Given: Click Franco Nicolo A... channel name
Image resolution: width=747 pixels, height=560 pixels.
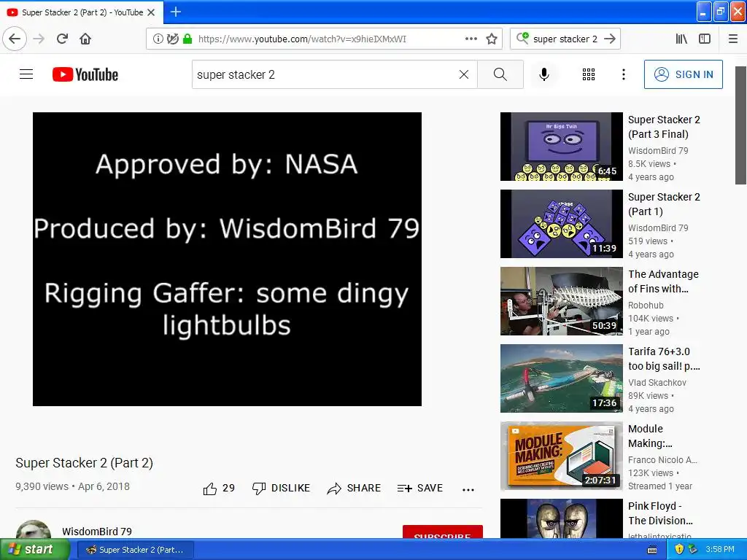Looking at the screenshot, I should point(662,459).
